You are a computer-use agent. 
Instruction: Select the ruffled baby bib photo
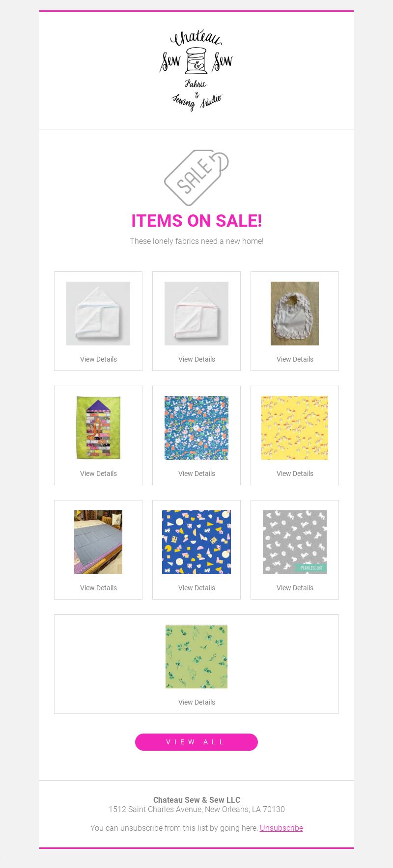295,314
